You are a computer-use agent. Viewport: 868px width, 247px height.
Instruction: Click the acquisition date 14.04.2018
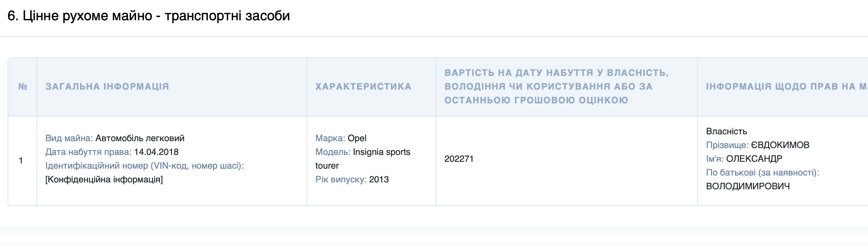[156, 152]
